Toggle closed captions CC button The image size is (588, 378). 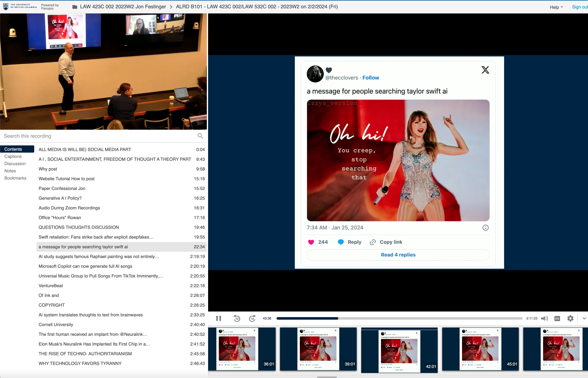pyautogui.click(x=557, y=318)
